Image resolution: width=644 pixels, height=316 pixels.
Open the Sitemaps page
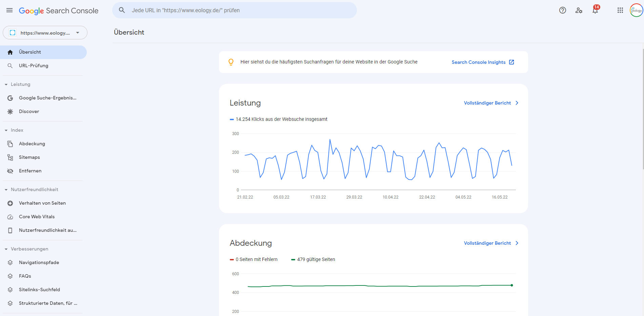click(x=43, y=157)
